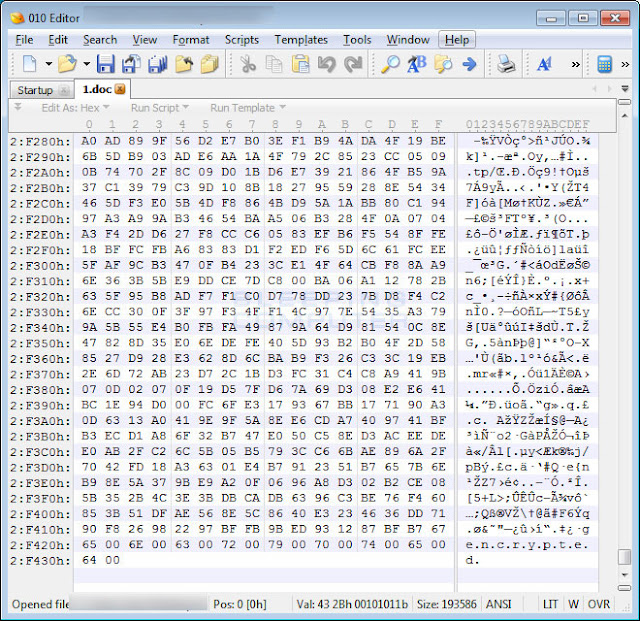The height and width of the screenshot is (621, 640).
Task: Open the View menu
Action: click(144, 40)
